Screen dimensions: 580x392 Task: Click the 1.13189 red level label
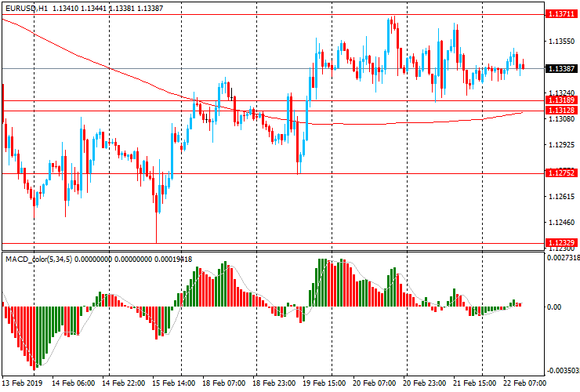[x=560, y=100]
